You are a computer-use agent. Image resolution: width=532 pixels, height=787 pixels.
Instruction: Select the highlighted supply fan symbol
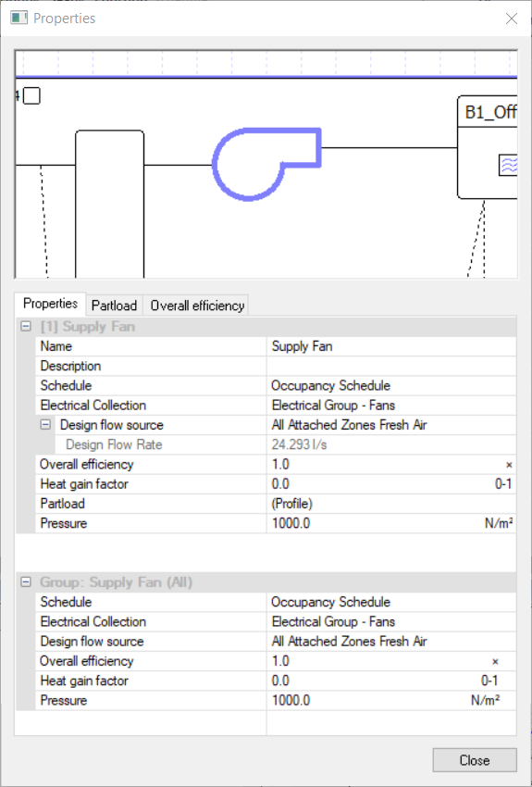click(x=266, y=164)
